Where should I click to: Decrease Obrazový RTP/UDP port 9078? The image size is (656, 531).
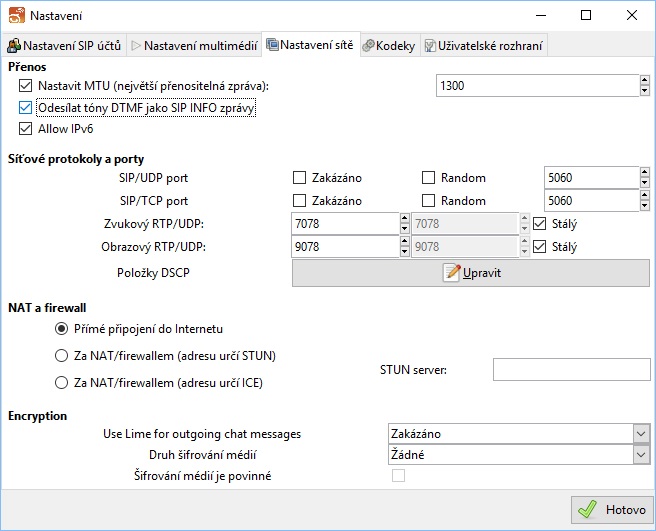tap(404, 252)
